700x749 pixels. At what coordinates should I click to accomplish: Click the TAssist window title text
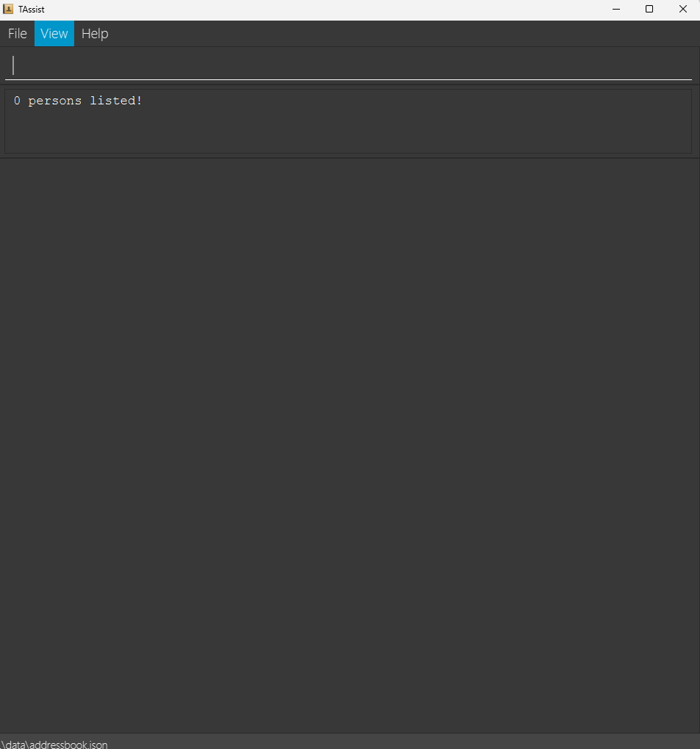click(32, 9)
